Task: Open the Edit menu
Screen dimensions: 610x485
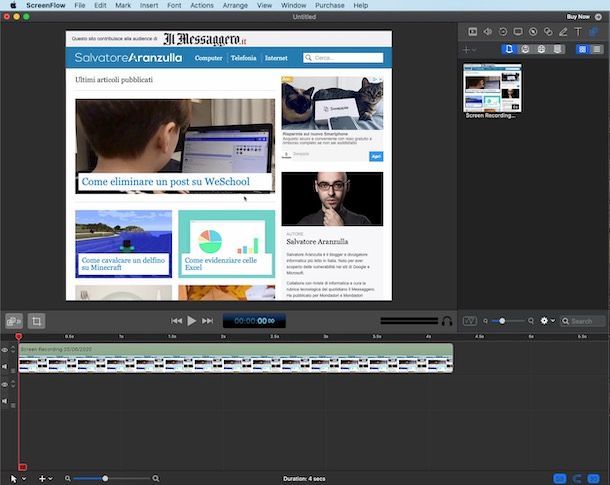Action: point(100,5)
